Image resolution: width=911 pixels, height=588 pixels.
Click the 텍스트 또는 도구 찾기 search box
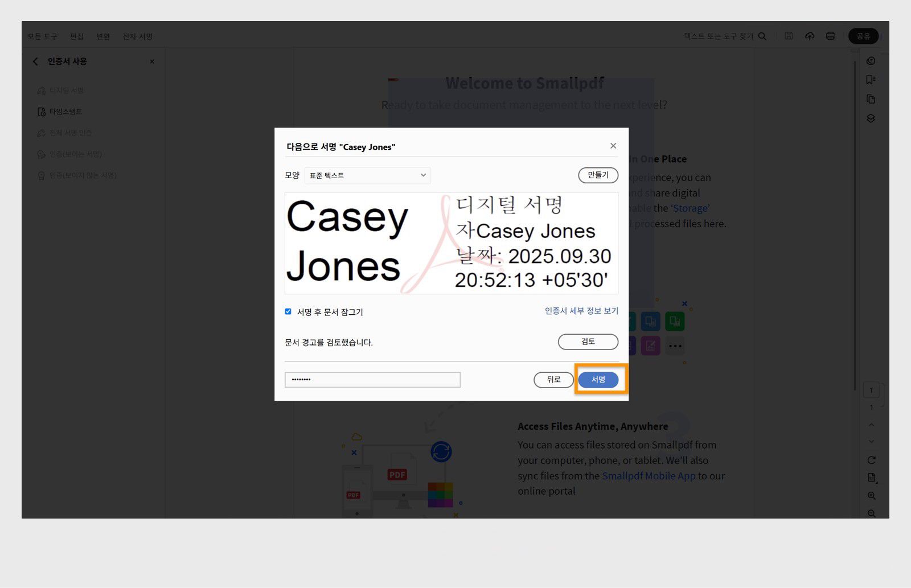pos(719,36)
